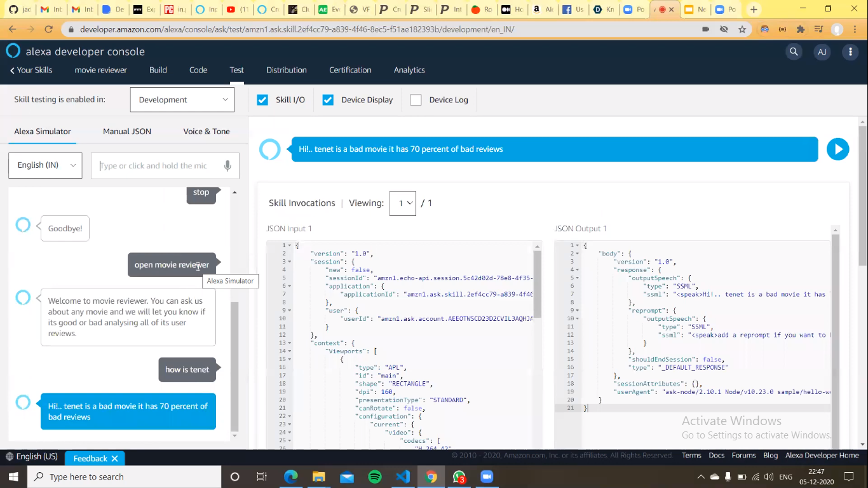
Task: Open Task View in the taskbar
Action: coord(262,477)
